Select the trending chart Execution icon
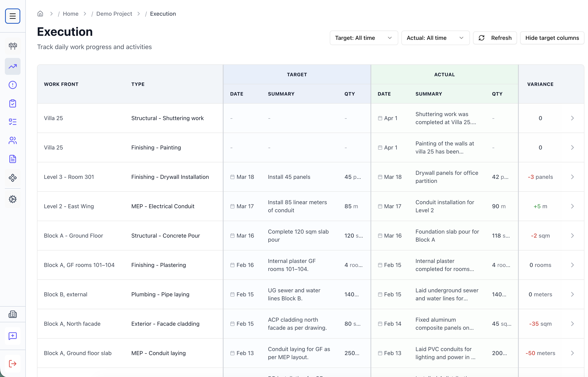This screenshot has height=377, width=588. click(12, 66)
